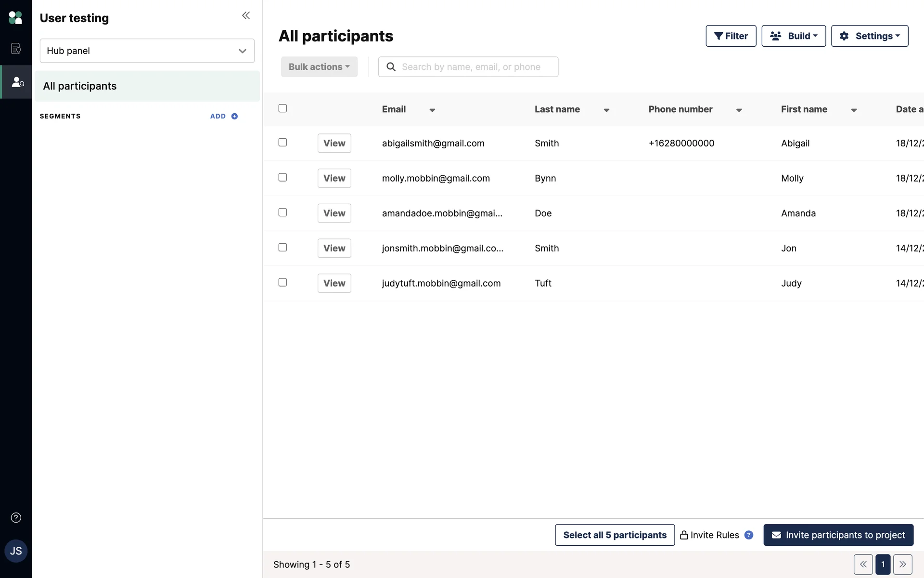Click the help question mark icon

tap(16, 518)
